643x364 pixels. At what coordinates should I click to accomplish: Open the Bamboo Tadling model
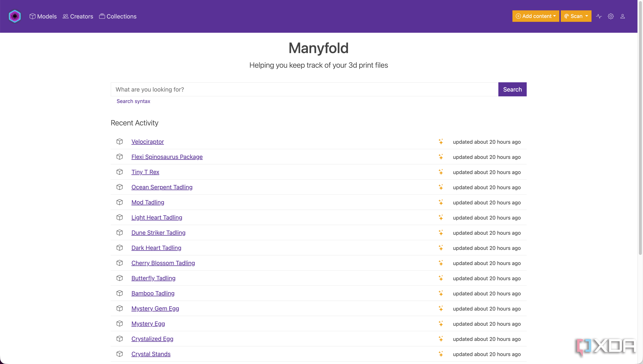pos(153,293)
